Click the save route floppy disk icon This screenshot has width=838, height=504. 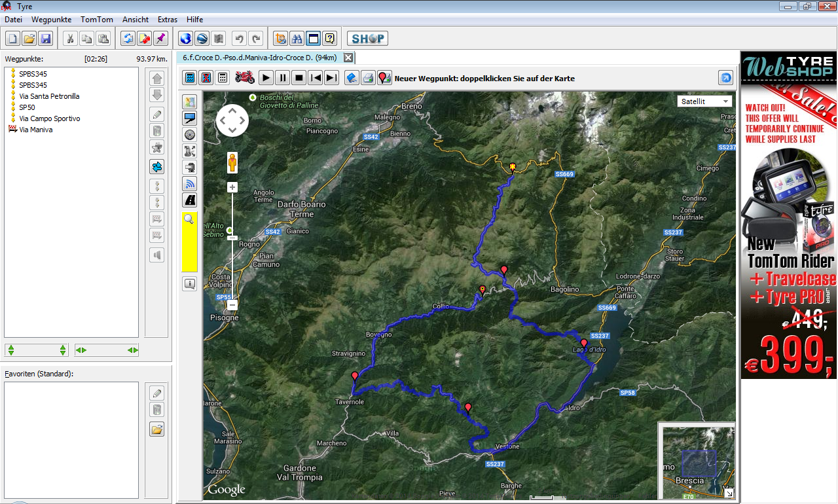(46, 39)
